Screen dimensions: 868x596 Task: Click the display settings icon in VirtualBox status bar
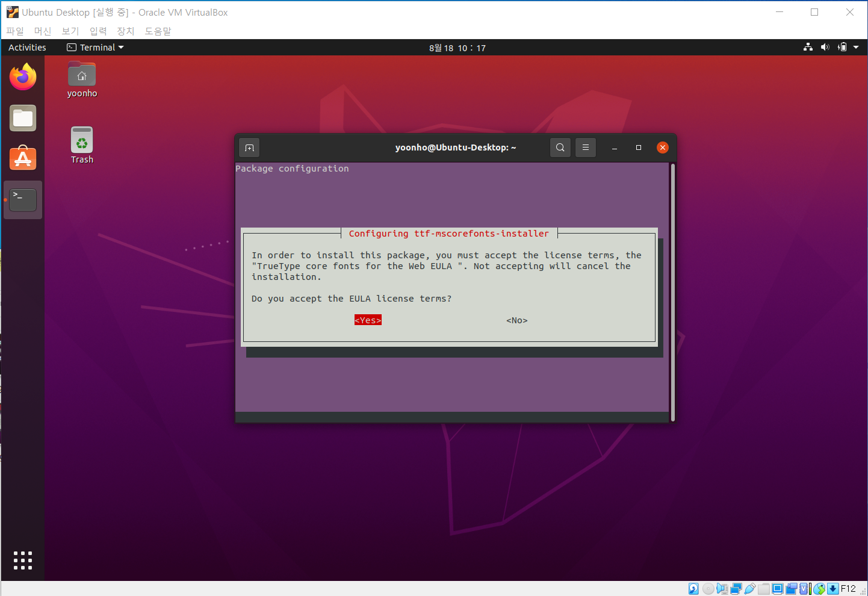[778, 589]
